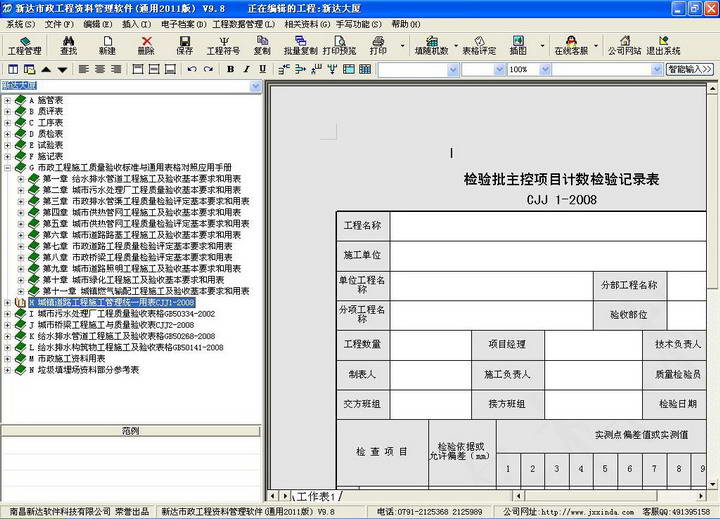Open the 相关资料(G) menu
This screenshot has width=720, height=519.
(x=307, y=24)
